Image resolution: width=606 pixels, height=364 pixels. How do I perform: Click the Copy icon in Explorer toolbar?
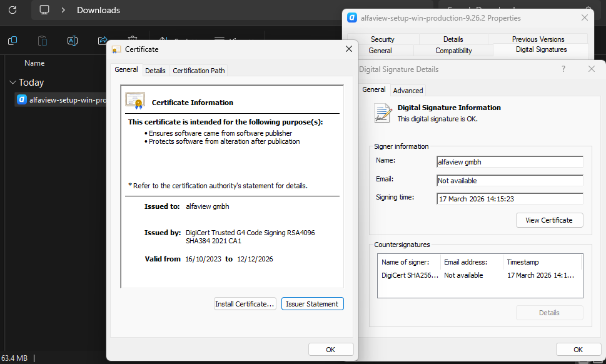coord(13,41)
